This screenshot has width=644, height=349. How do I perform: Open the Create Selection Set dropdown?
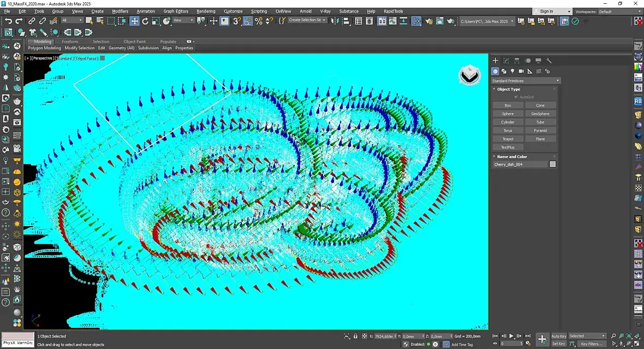307,20
